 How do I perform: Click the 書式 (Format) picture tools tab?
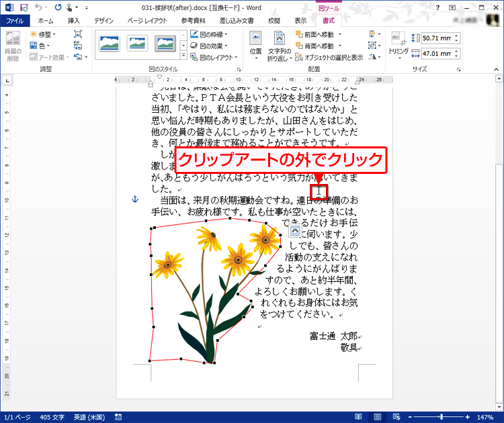click(x=329, y=21)
